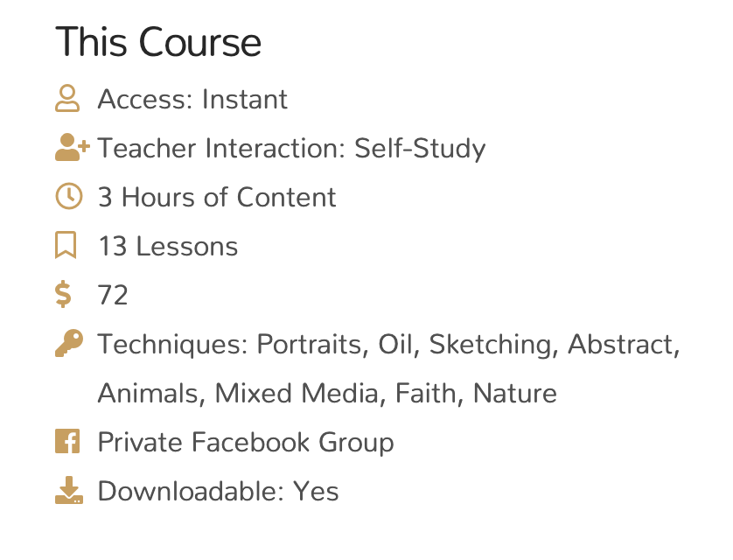Image resolution: width=733 pixels, height=560 pixels.
Task: Click the bookmark icon beside 13 Lessons
Action: click(66, 245)
